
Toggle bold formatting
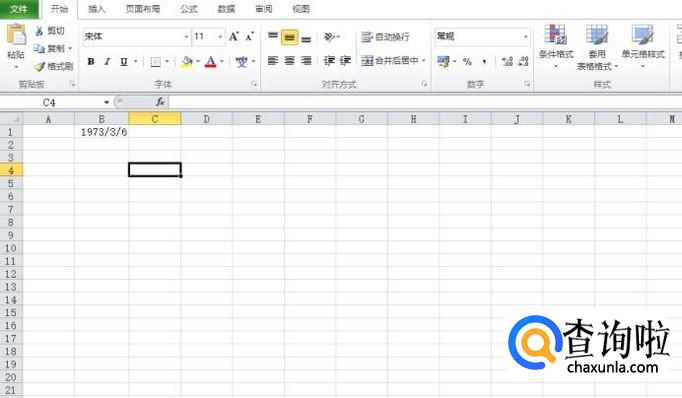(x=91, y=62)
